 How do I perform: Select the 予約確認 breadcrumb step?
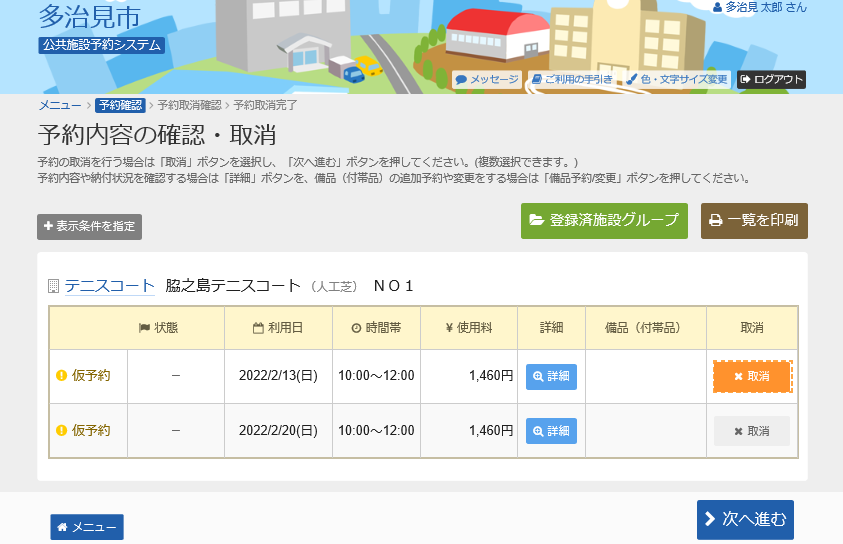click(120, 105)
